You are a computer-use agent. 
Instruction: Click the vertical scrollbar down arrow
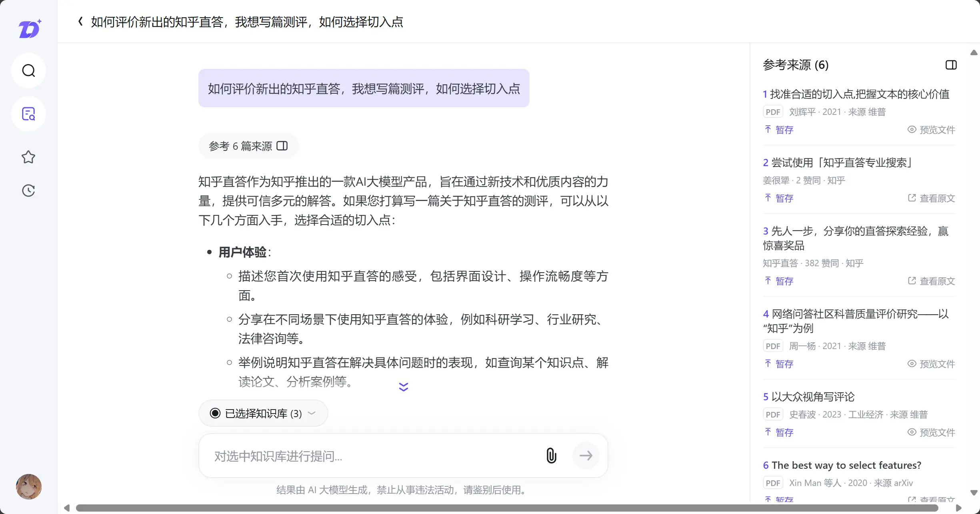[x=974, y=493]
